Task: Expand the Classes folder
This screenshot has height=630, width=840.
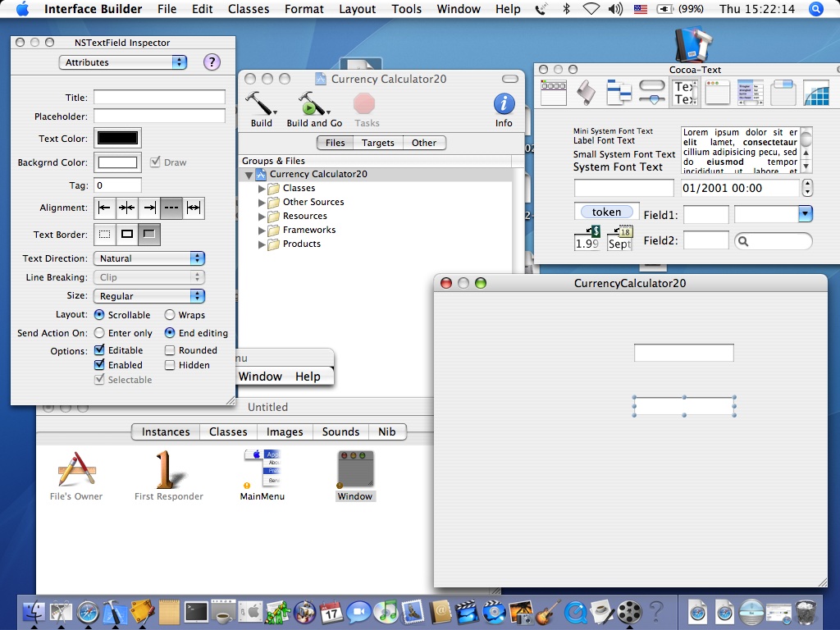Action: pos(262,189)
